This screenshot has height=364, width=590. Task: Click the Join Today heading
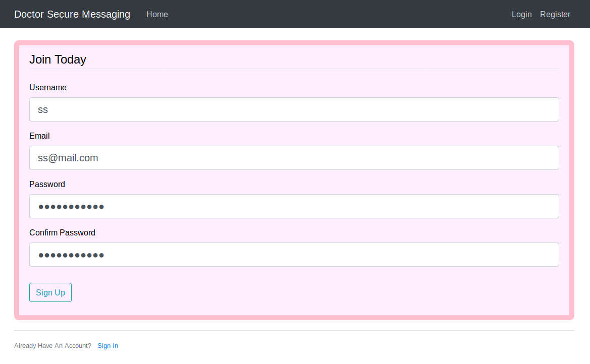58,59
